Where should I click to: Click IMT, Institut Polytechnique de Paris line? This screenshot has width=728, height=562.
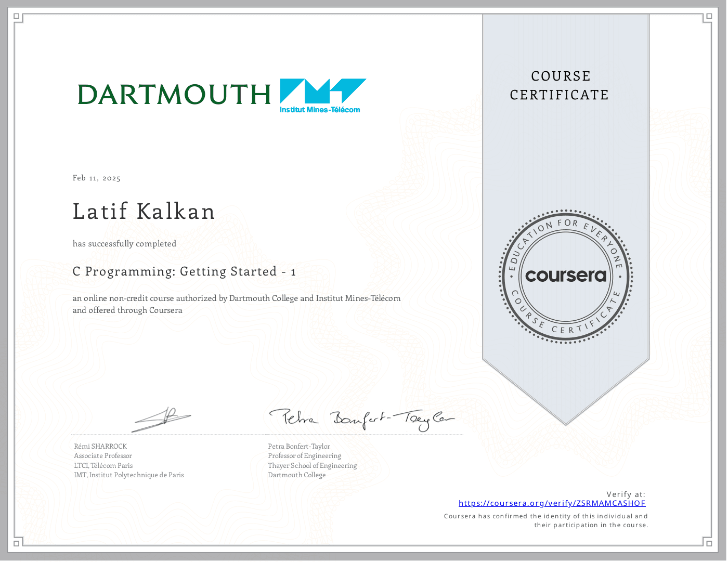(x=129, y=475)
